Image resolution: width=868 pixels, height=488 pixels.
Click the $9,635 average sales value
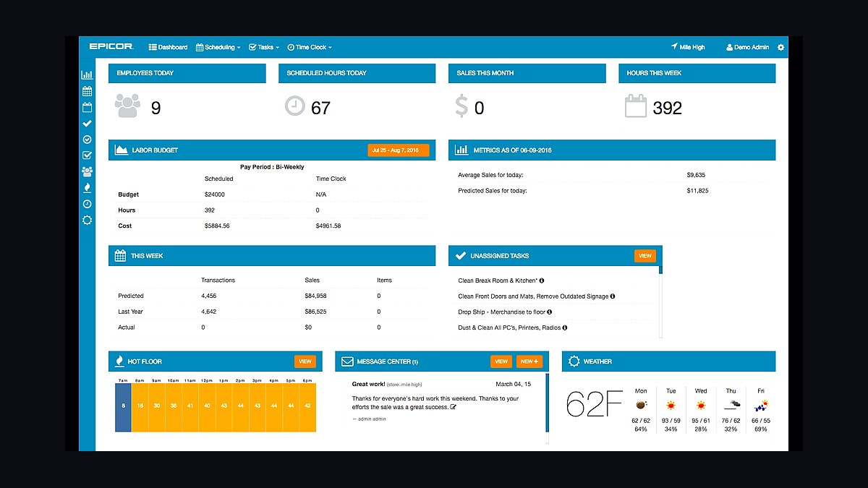pos(696,175)
